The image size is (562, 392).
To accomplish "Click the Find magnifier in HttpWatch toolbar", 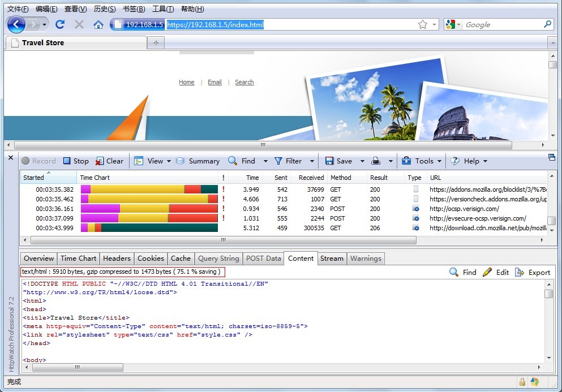I will click(233, 161).
